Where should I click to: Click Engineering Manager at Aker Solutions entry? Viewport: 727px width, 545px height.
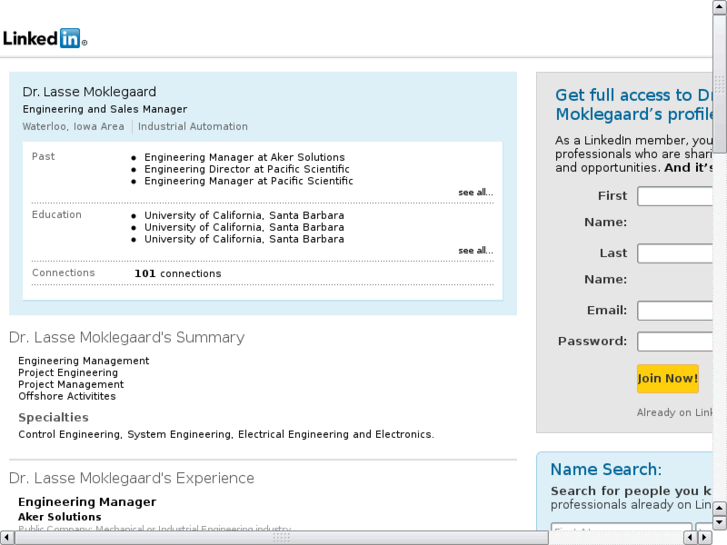click(244, 157)
